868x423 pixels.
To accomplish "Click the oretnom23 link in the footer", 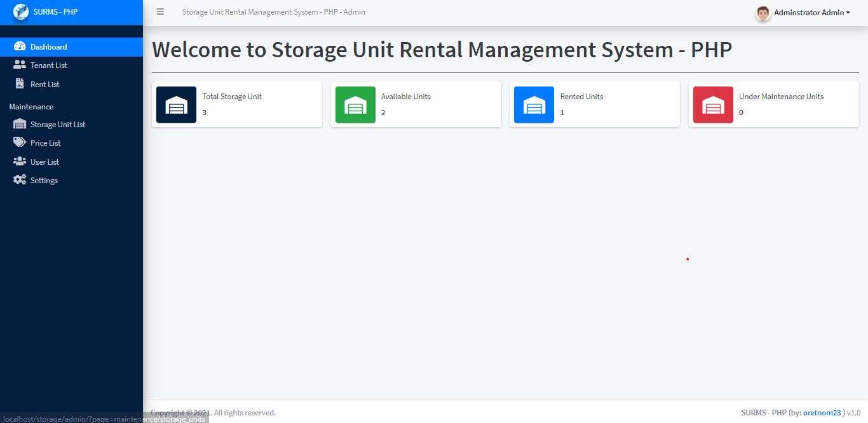I will (x=823, y=412).
